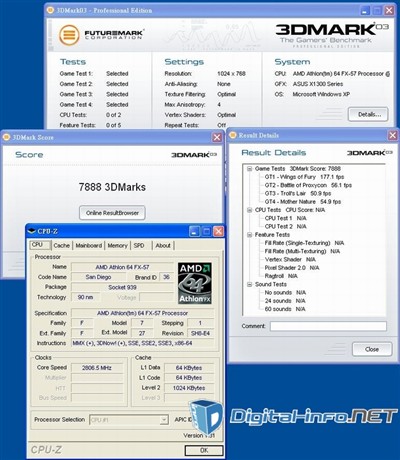Click the AMD Athlon 64 FX logo image
The image size is (400, 460).
click(195, 283)
